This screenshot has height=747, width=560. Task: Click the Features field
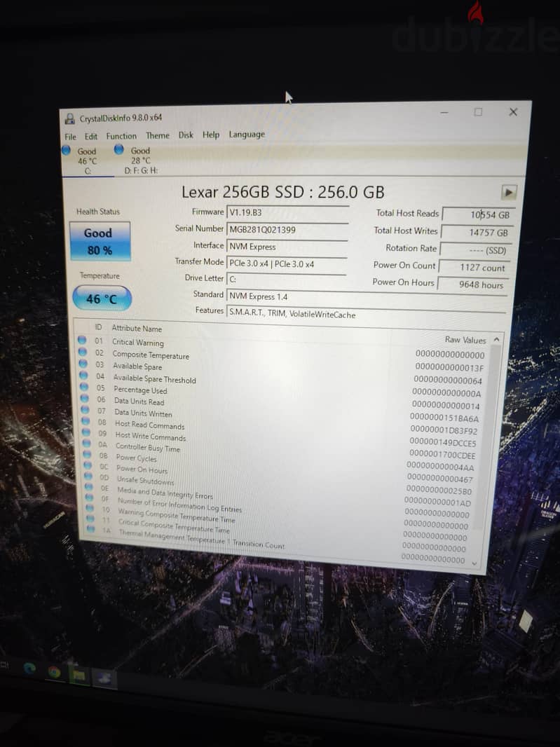click(x=366, y=315)
